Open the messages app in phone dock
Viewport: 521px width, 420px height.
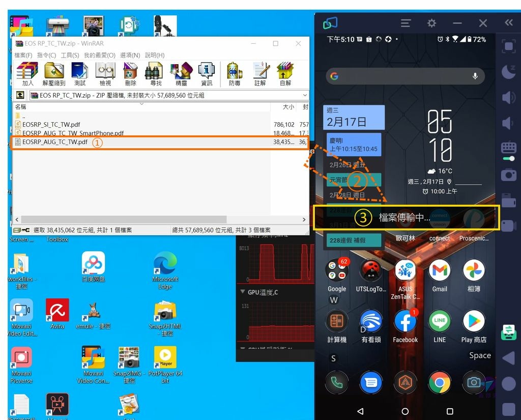pyautogui.click(x=371, y=383)
